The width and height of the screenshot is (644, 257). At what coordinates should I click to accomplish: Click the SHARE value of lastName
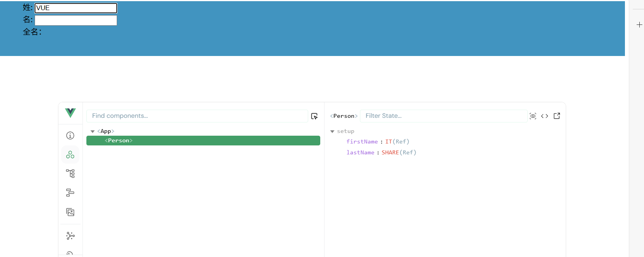tap(390, 152)
